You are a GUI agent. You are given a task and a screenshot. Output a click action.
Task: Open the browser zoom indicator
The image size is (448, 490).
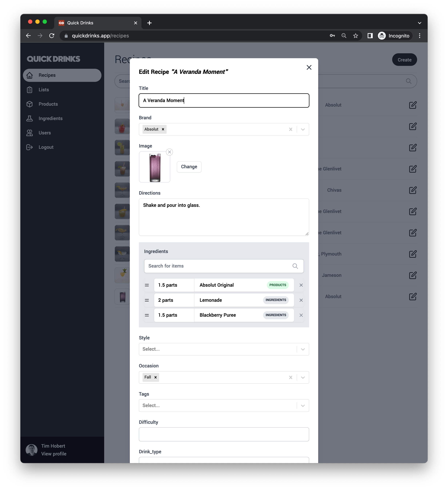coord(344,36)
